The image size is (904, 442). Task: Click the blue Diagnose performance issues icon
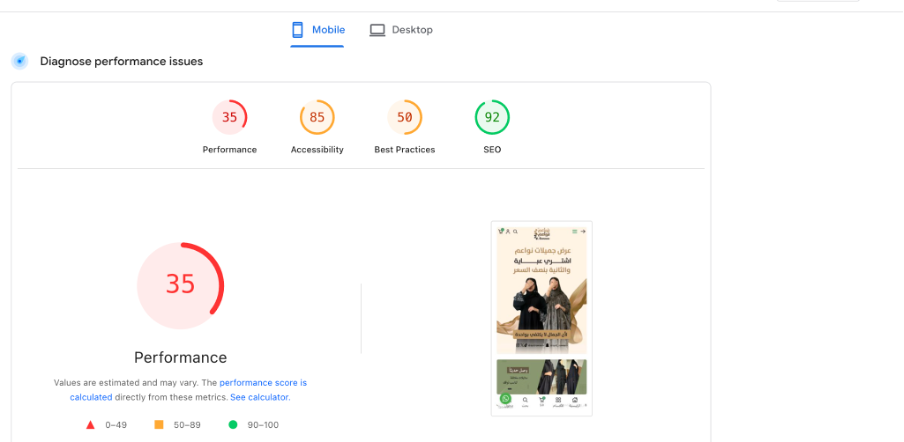(20, 61)
